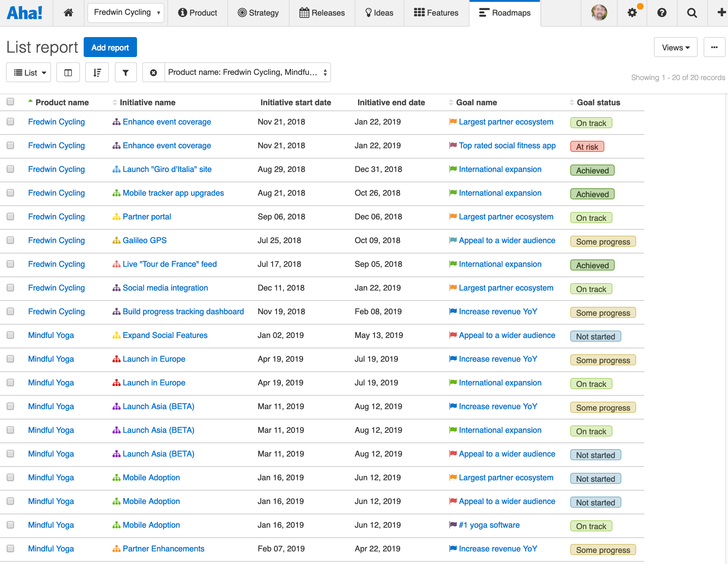This screenshot has height=564, width=728.
Task: Clear the product name filter with x icon
Action: pos(153,73)
